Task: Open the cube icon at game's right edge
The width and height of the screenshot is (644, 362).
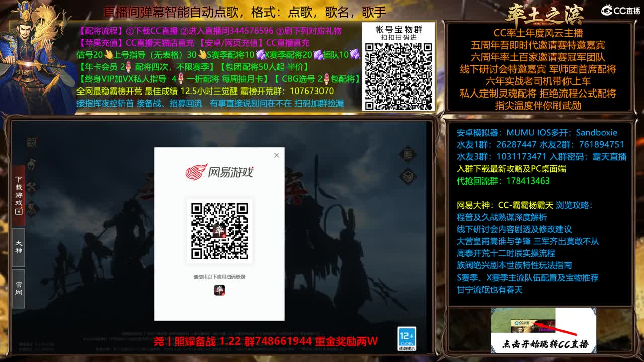Action: [408, 176]
